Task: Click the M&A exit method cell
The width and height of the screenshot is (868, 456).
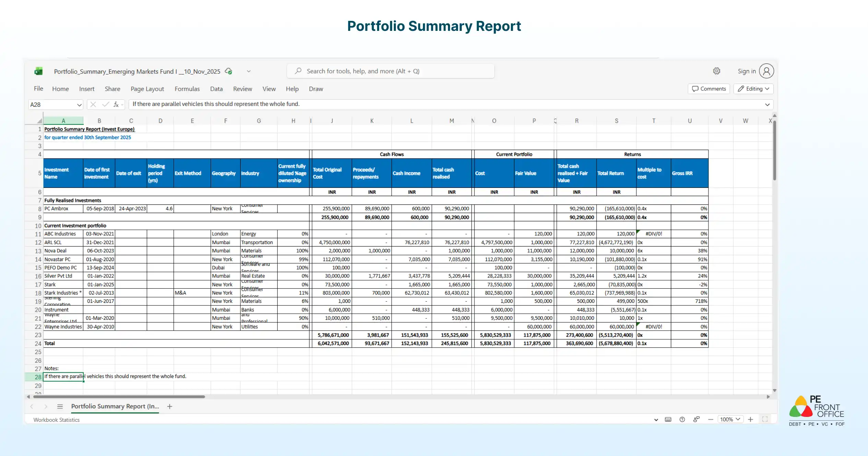Action: [x=192, y=293]
